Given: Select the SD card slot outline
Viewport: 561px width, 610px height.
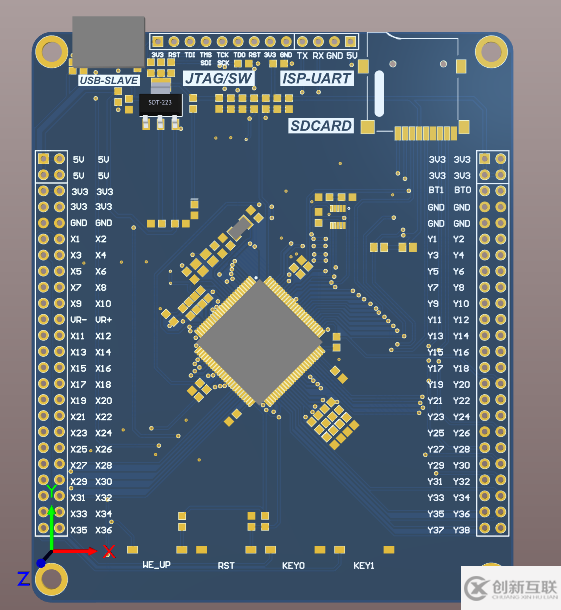Looking at the screenshot, I should [413, 84].
